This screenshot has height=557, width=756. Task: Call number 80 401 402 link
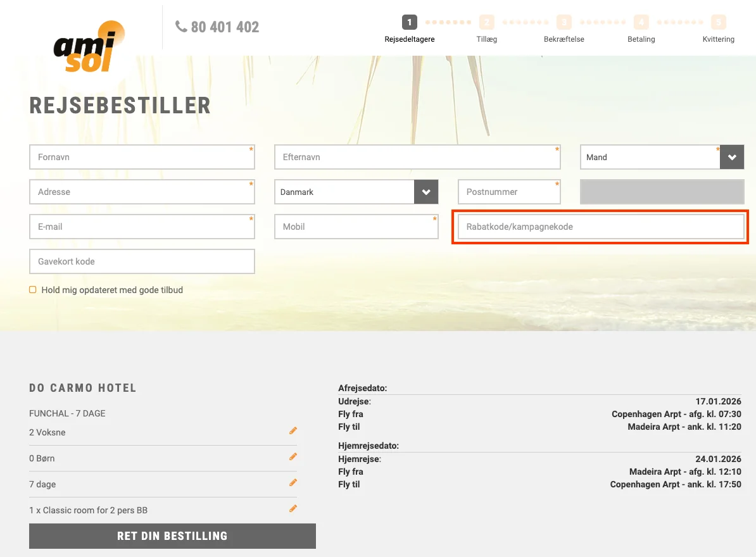[225, 27]
